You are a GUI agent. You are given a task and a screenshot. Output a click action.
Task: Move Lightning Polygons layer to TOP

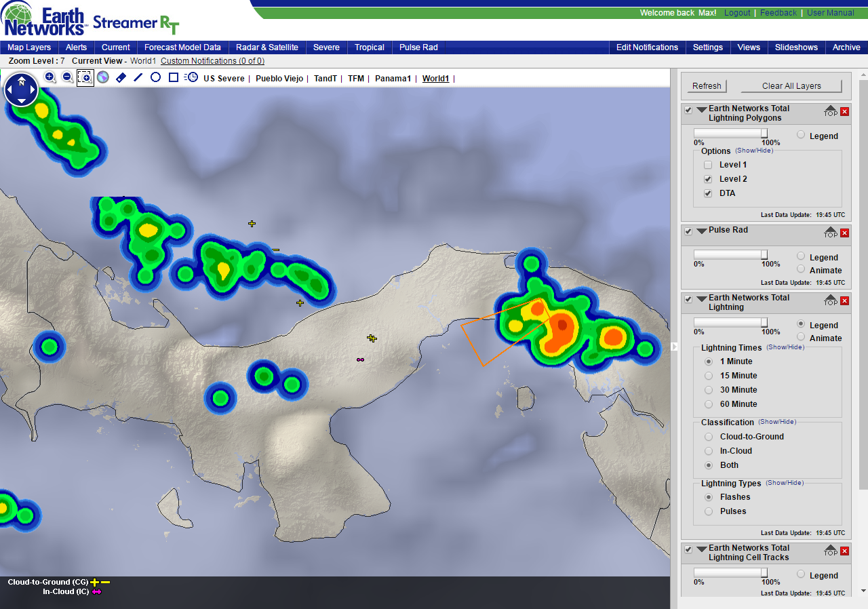(831, 111)
